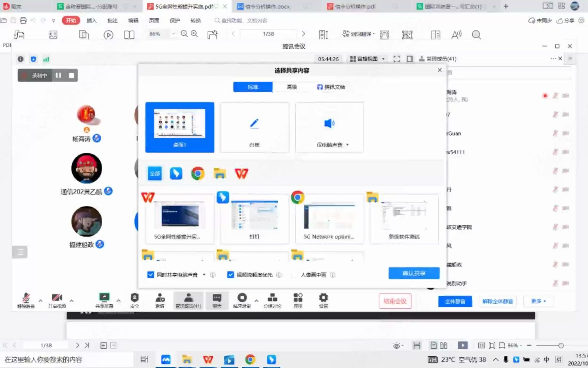Click the 1/38 page field in status bar
The height and width of the screenshot is (368, 588).
pos(46,346)
